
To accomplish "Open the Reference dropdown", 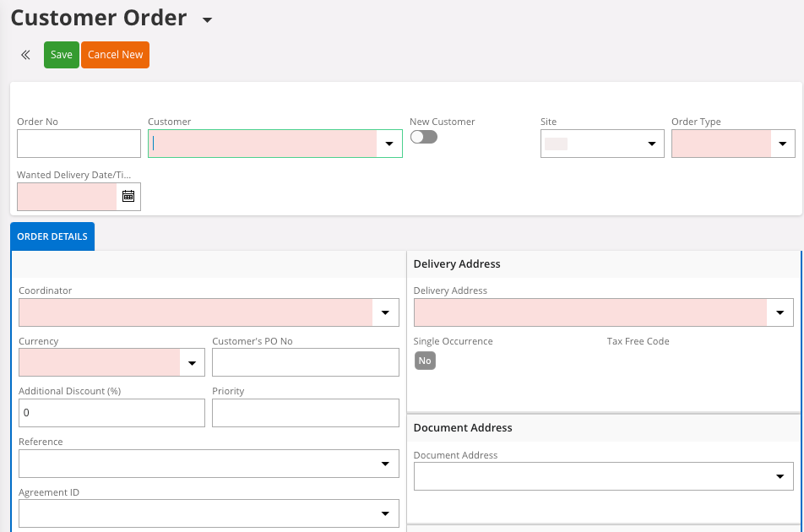I will point(385,464).
